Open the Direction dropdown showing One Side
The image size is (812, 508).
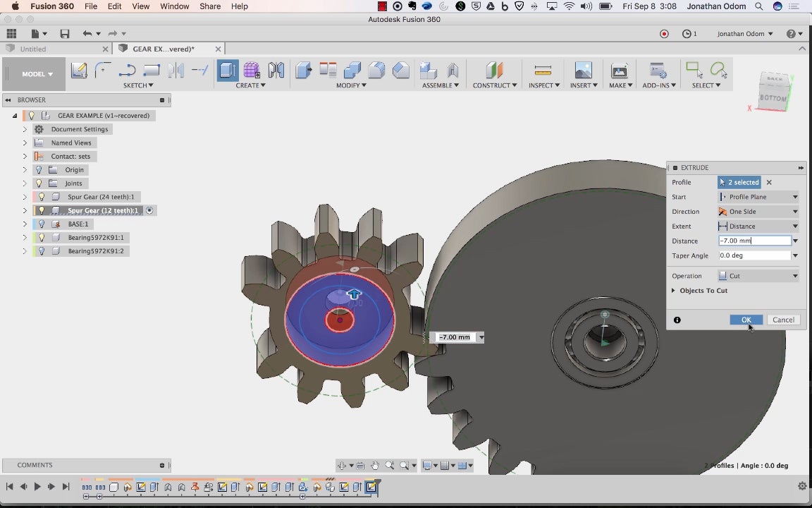758,212
